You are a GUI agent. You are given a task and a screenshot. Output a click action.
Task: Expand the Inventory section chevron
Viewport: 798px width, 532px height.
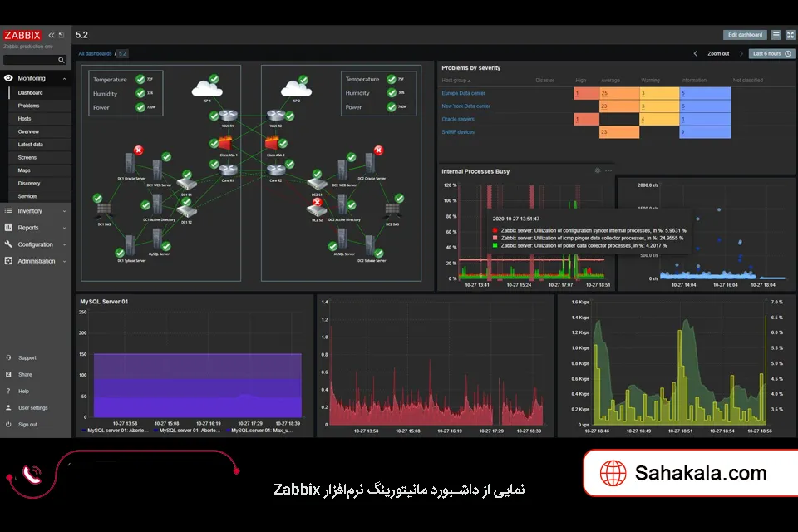(65, 211)
